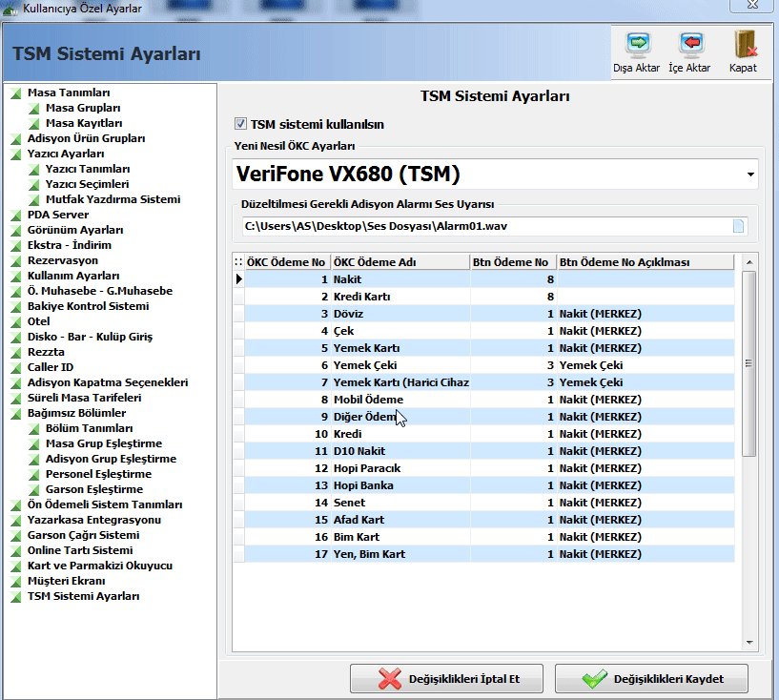
Task: Click Değişiklikleri Kaydet button
Action: [x=651, y=679]
